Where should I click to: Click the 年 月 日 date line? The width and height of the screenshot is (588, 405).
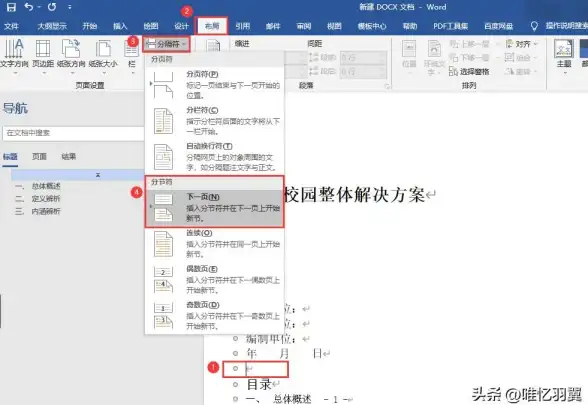click(x=285, y=353)
